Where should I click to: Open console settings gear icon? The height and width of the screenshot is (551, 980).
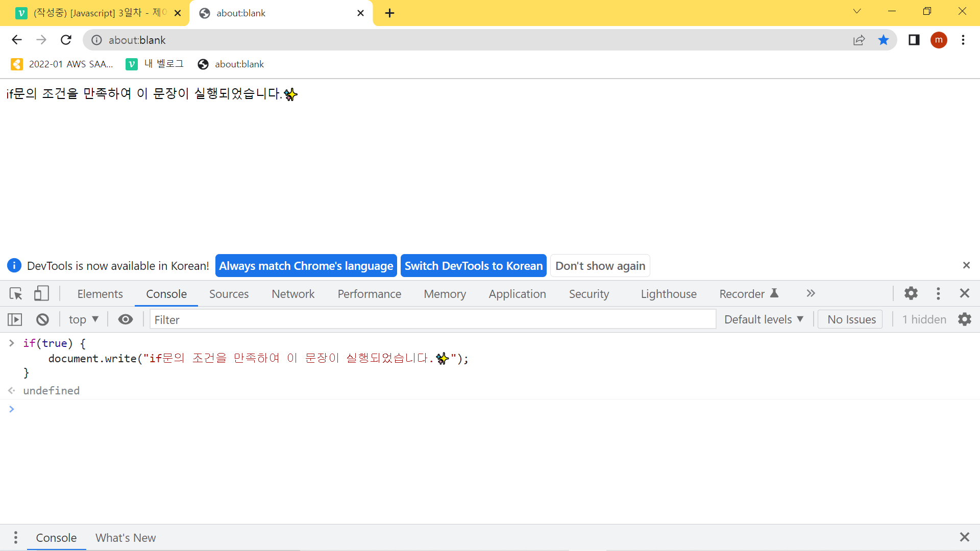[965, 320]
